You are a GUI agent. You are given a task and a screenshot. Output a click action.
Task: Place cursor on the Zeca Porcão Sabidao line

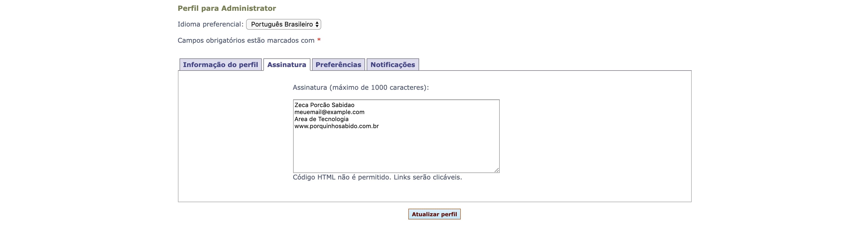pos(324,105)
